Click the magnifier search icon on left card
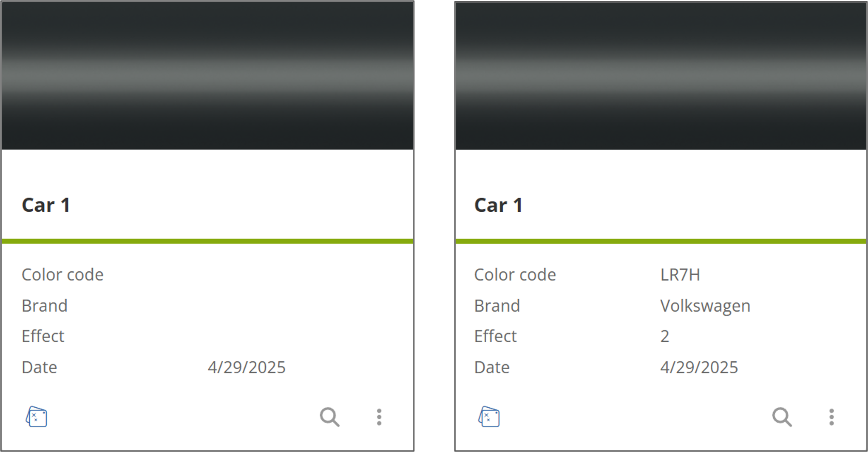This screenshot has height=452, width=868. coord(330,417)
